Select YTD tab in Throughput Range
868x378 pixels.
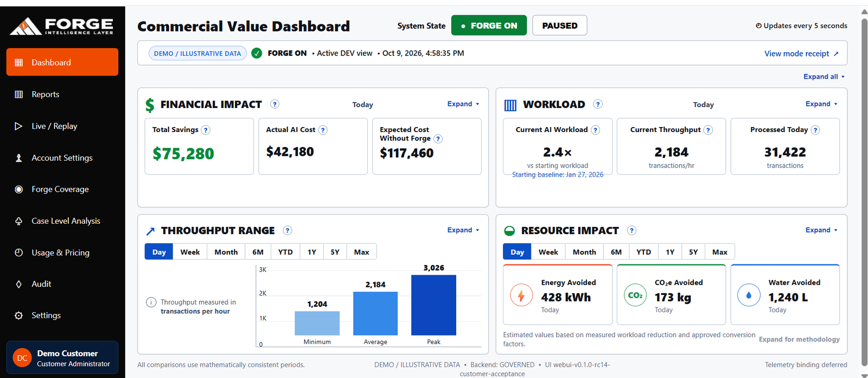coord(285,252)
